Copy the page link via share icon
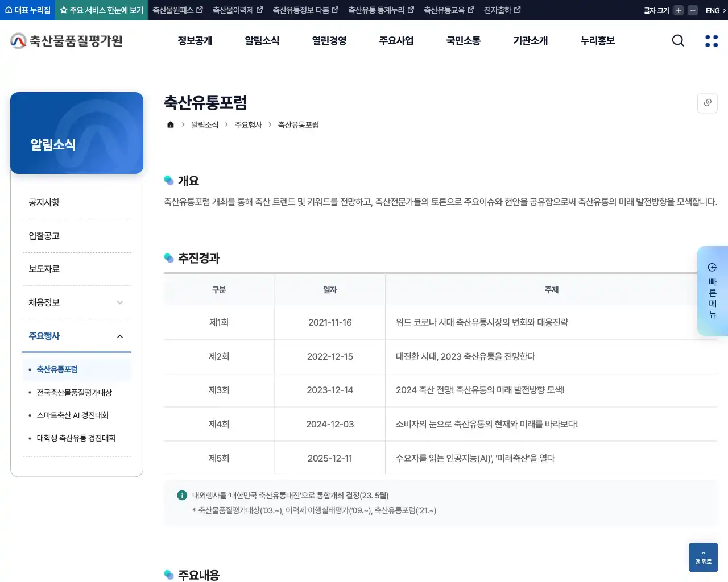The width and height of the screenshot is (728, 582). 707,103
